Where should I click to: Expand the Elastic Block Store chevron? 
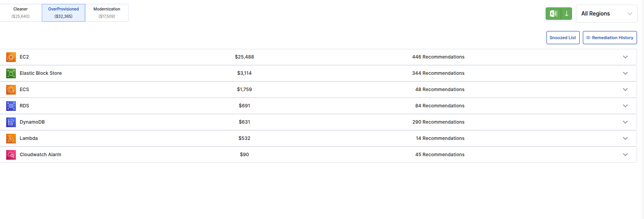(x=625, y=73)
